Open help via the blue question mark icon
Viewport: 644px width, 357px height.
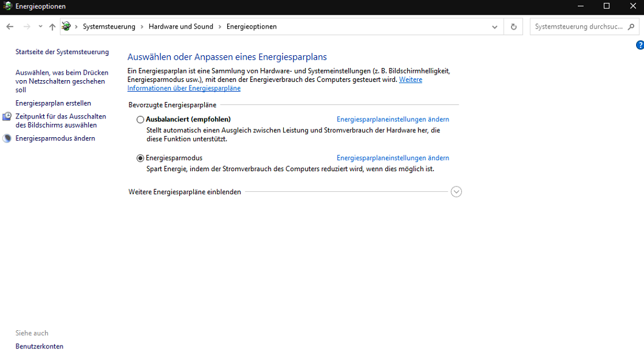coord(639,45)
